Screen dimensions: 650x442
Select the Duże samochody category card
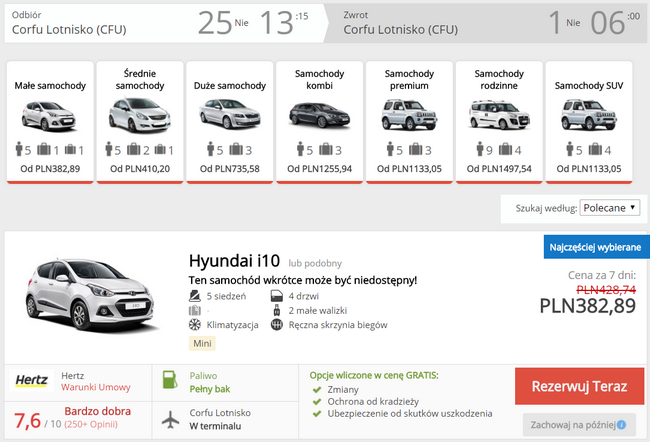[230, 122]
